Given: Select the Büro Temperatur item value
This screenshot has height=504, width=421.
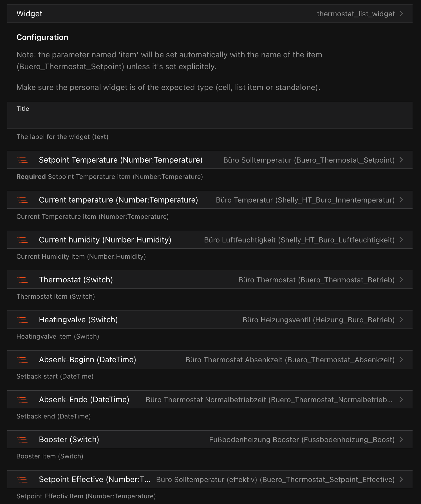Looking at the screenshot, I should (305, 200).
